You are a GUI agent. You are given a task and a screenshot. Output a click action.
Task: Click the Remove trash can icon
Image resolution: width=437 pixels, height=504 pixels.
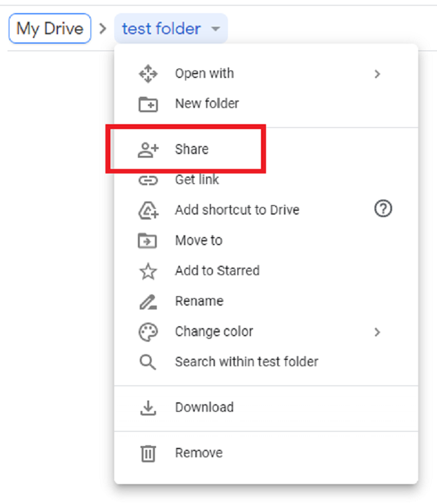click(x=148, y=453)
